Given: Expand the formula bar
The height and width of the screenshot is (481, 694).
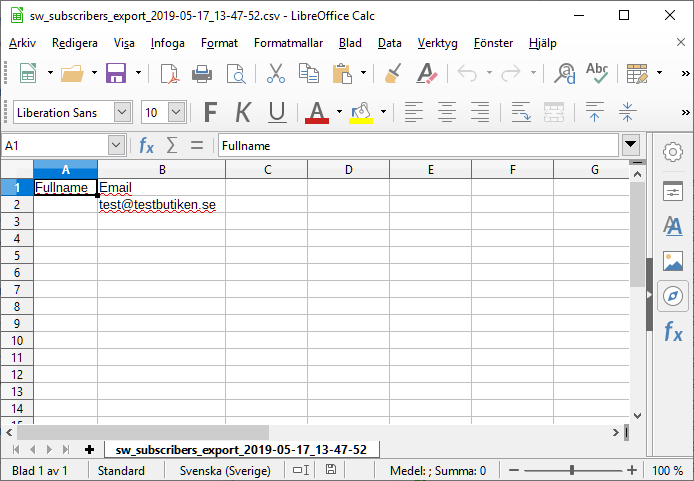Looking at the screenshot, I should pos(630,144).
